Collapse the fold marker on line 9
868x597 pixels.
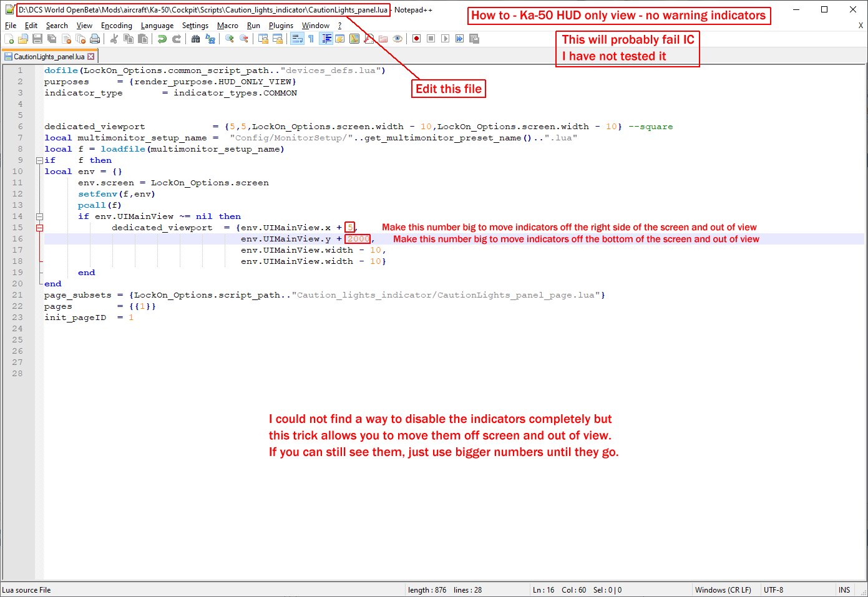pyautogui.click(x=39, y=160)
